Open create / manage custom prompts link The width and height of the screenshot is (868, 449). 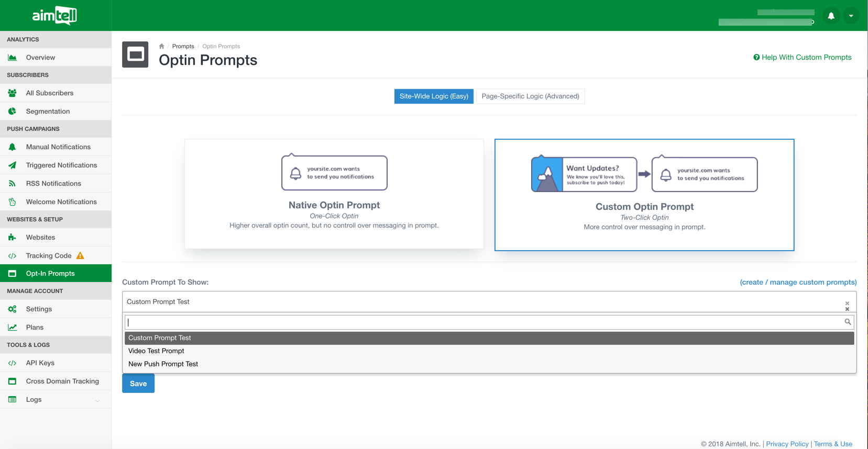[x=798, y=282]
